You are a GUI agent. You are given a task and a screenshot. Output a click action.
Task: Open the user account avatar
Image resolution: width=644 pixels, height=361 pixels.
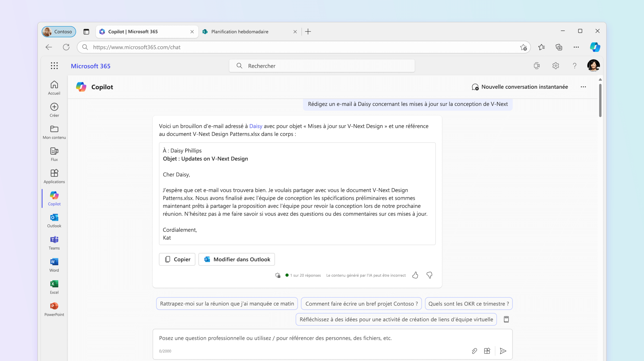(x=593, y=65)
